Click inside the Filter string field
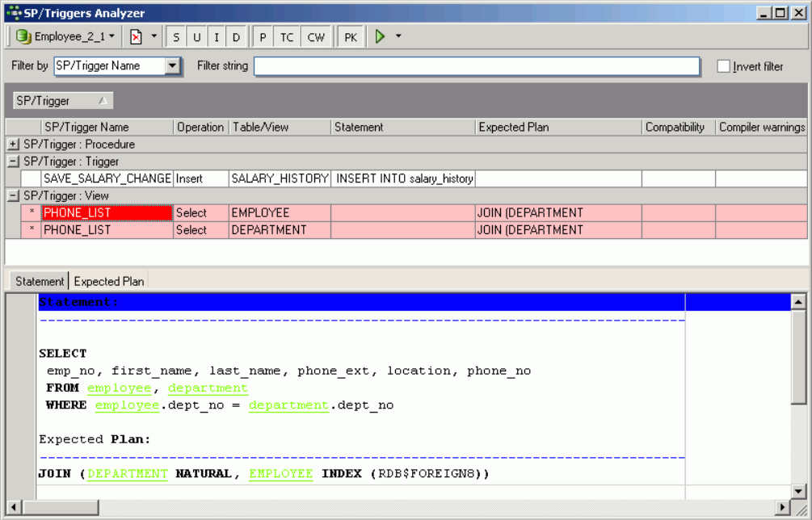This screenshot has height=520, width=812. coord(477,66)
